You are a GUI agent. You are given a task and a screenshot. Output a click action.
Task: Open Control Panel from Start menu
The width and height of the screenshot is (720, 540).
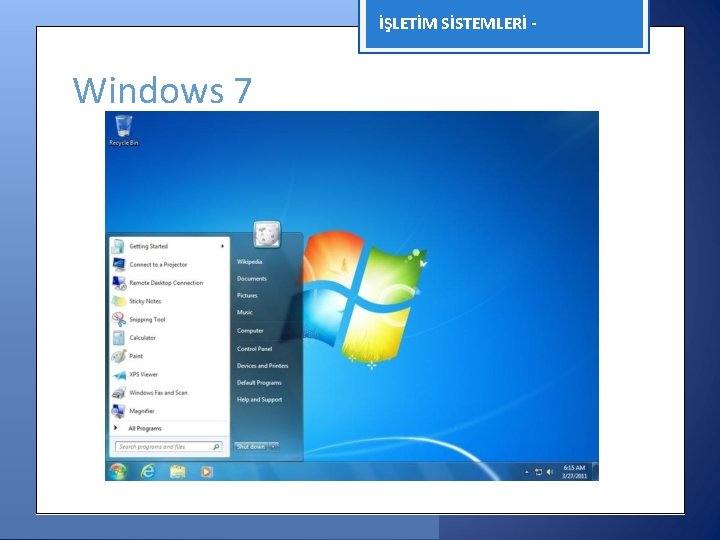click(x=254, y=349)
